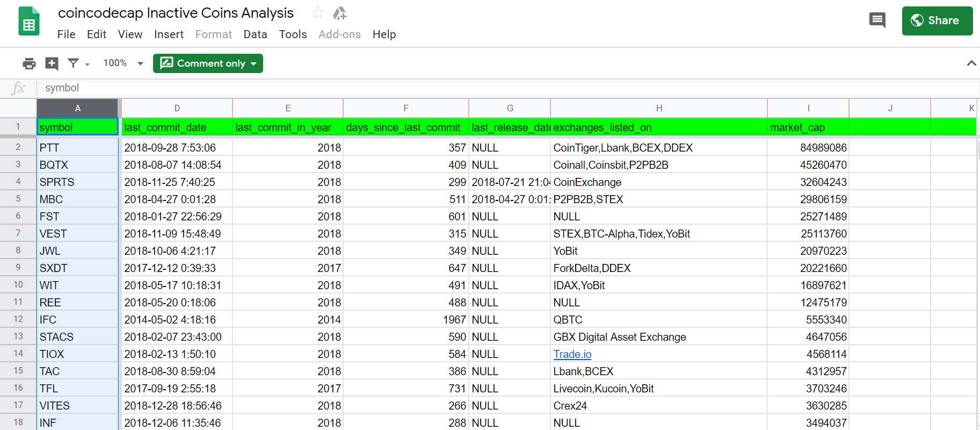Click the add comment icon
Viewport: 980px width, 430px height.
[52, 63]
